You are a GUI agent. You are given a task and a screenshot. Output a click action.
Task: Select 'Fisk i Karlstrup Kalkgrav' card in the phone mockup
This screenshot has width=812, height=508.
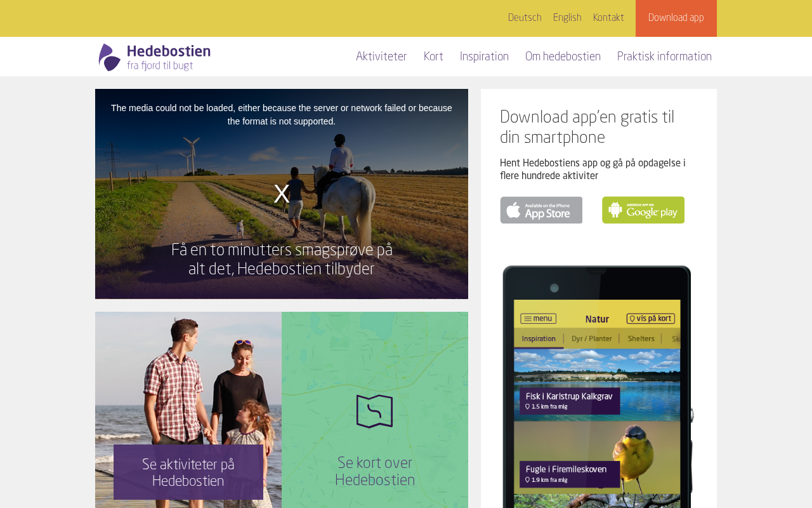point(570,401)
